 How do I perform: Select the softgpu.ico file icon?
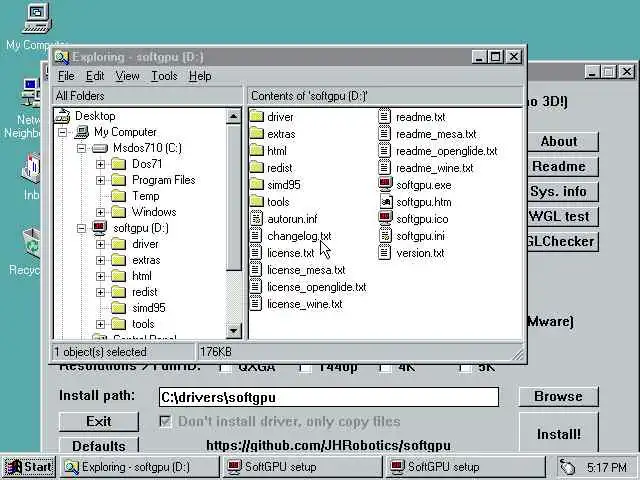[x=385, y=218]
